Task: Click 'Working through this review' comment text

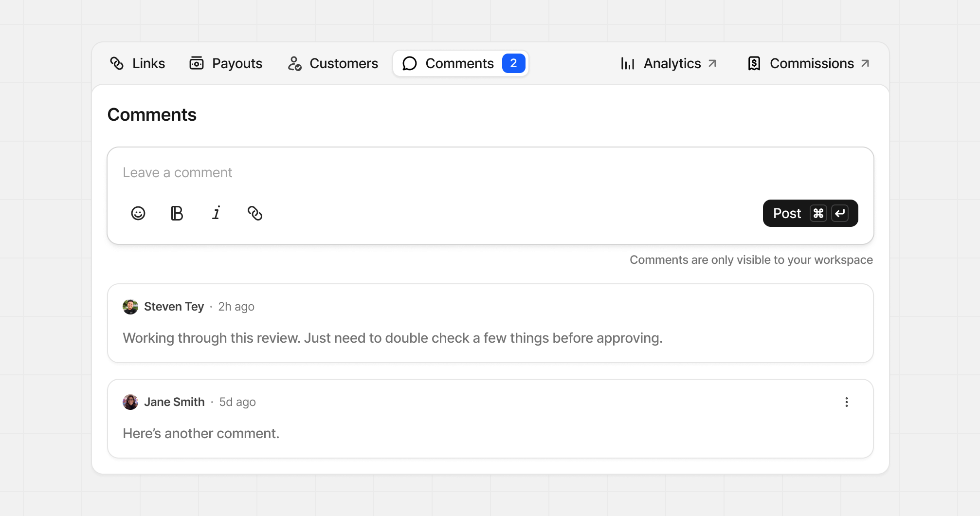Action: click(393, 338)
